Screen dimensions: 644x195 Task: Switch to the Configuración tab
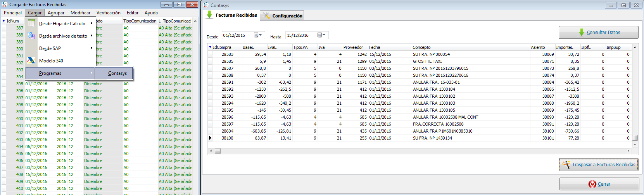point(282,16)
